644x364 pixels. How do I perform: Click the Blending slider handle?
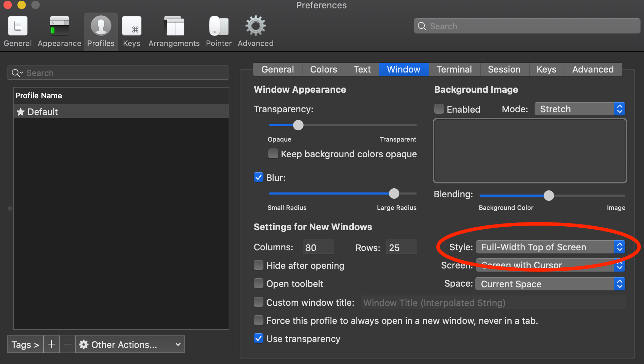549,196
